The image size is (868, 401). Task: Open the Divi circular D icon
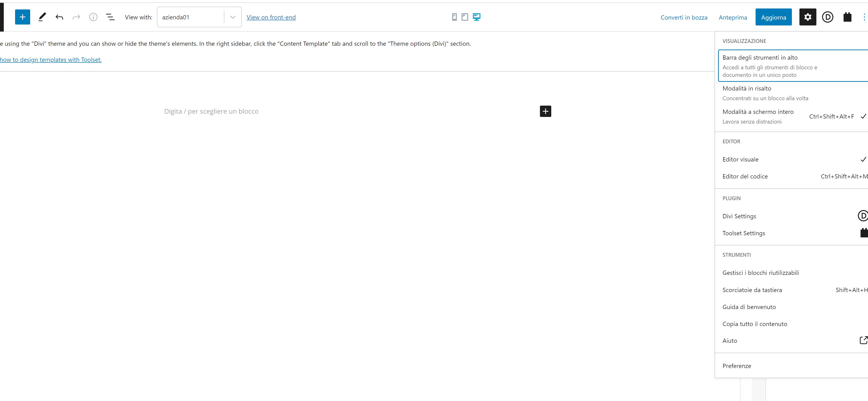pos(827,17)
